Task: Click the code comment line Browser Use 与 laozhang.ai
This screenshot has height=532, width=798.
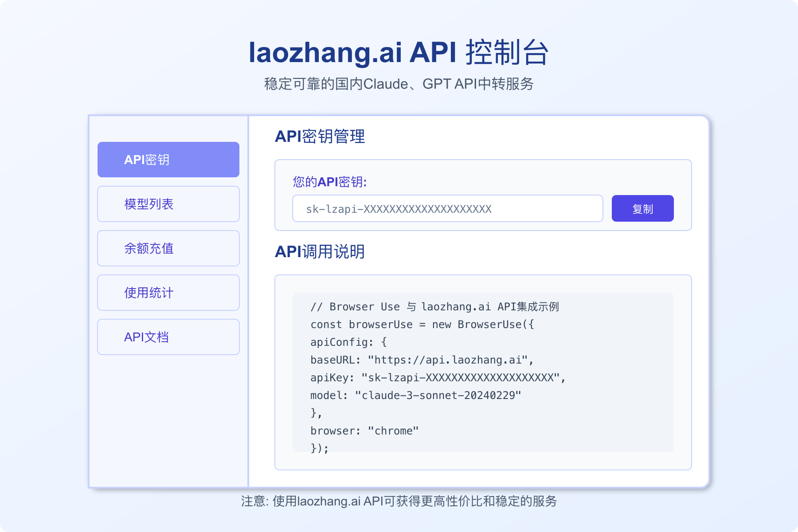Action: (434, 307)
